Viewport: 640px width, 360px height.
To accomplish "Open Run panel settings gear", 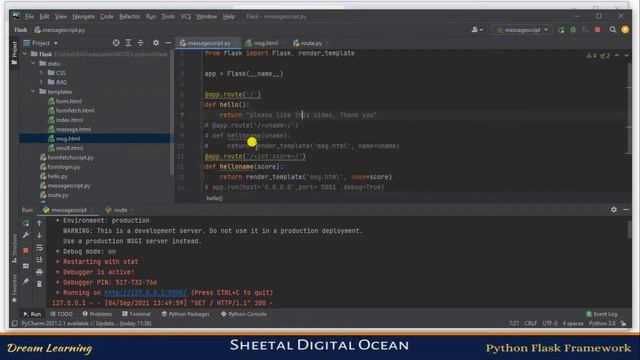I will click(614, 209).
